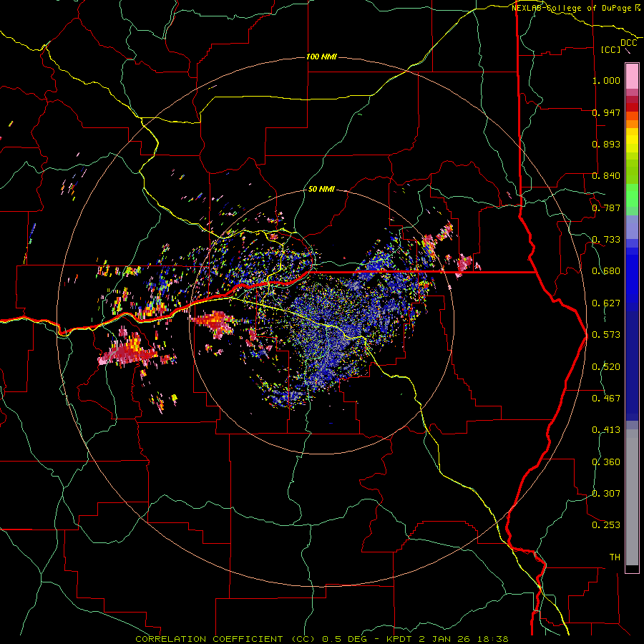
Task: Select the 0.840 color scale value
Action: tap(606, 176)
